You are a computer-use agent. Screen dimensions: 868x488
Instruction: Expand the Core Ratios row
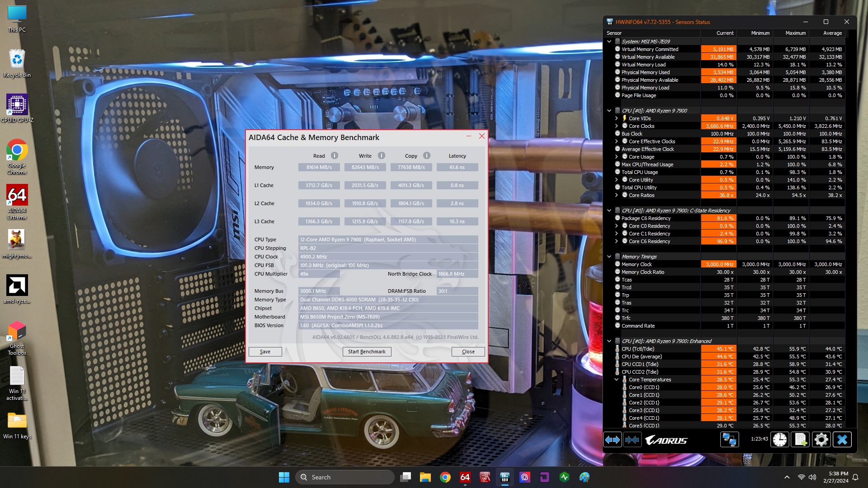pyautogui.click(x=617, y=195)
